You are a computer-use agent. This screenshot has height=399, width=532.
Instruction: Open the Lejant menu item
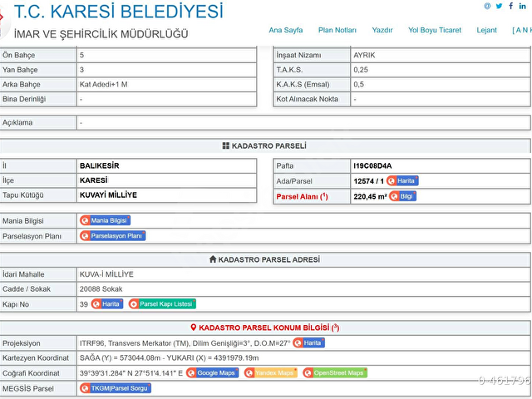(x=486, y=30)
